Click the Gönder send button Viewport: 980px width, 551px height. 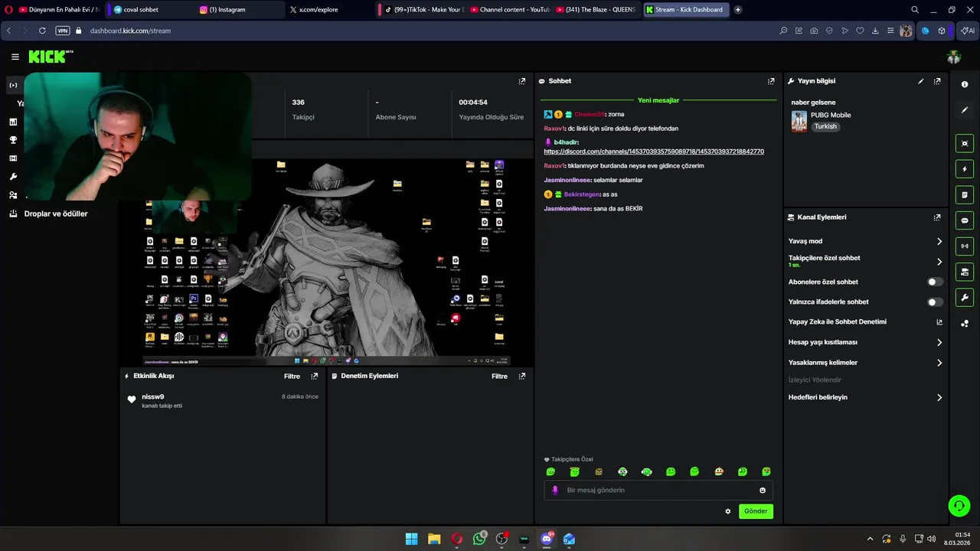coord(756,511)
